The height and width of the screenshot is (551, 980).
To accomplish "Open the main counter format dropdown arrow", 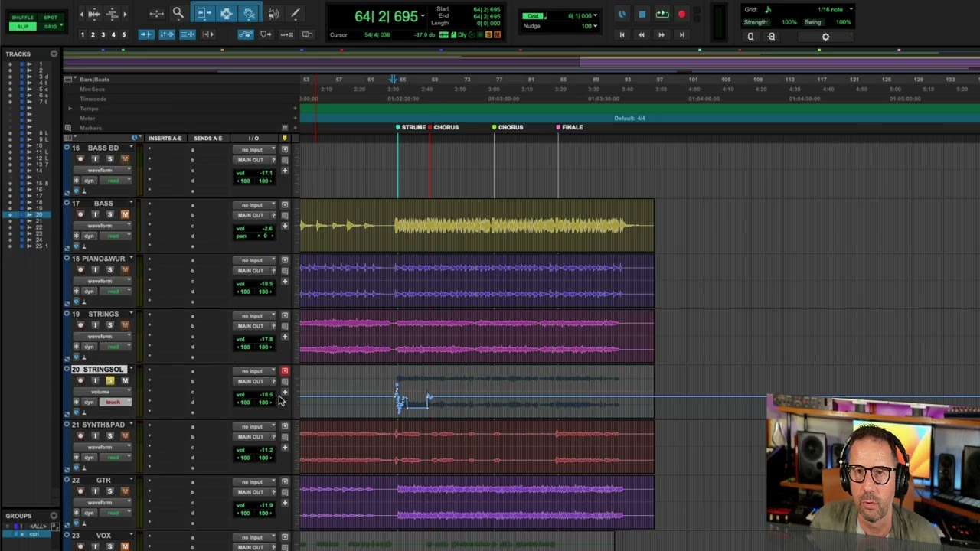I will (x=423, y=17).
